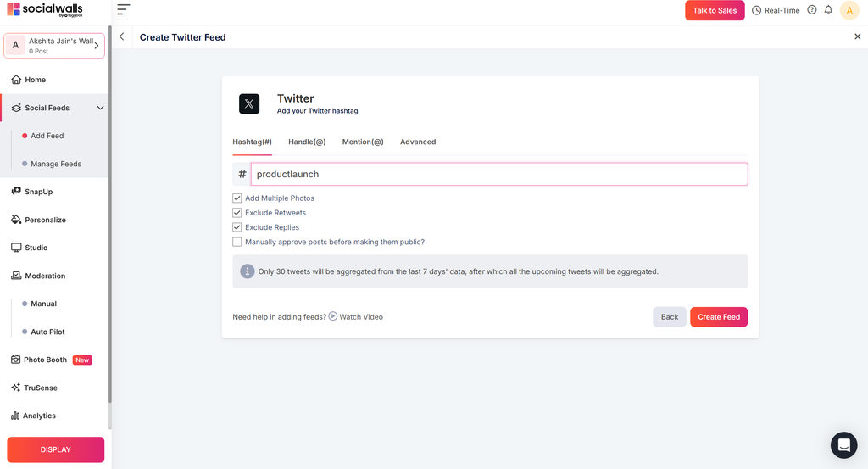Click the Twitter X logo icon
The width and height of the screenshot is (868, 469).
pos(249,103)
